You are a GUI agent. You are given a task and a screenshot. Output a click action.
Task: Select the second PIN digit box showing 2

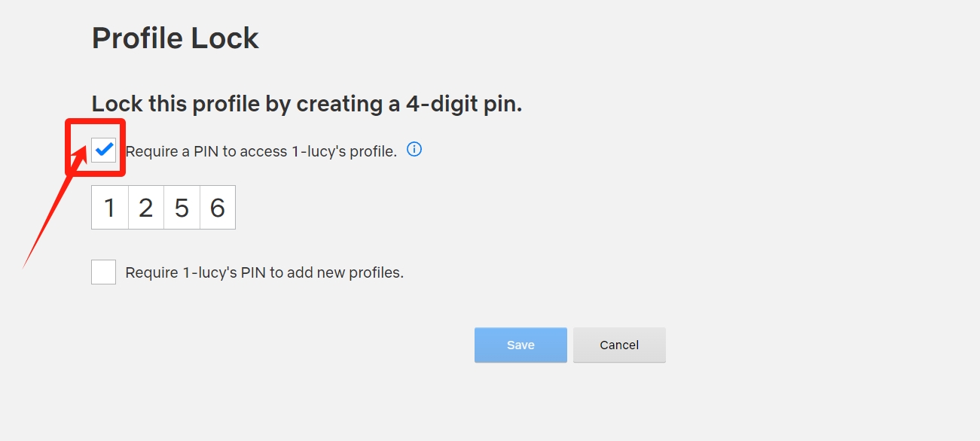(x=146, y=208)
